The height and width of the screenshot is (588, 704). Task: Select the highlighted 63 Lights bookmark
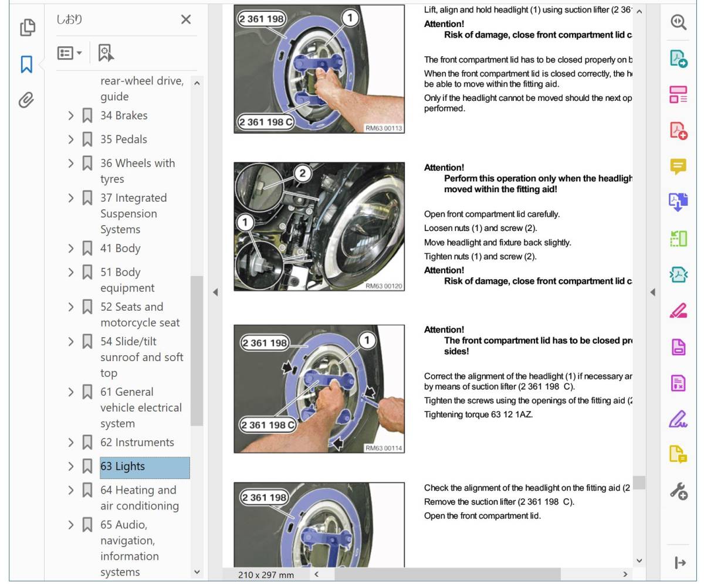[x=145, y=467]
